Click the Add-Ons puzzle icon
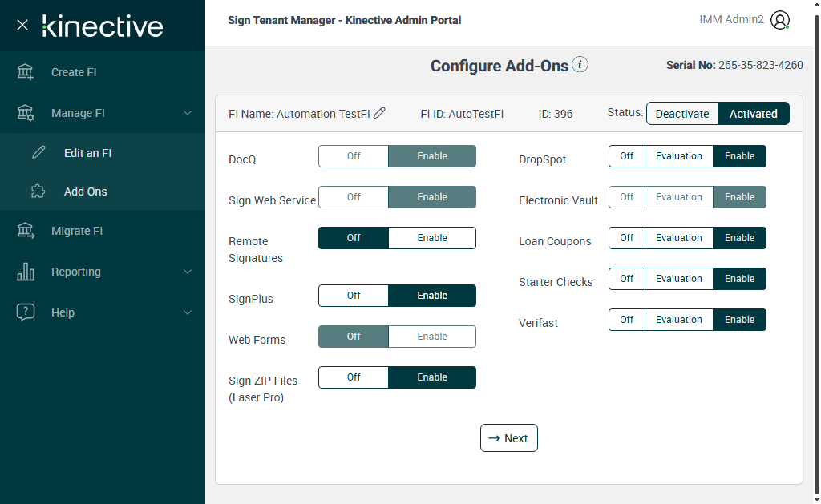Viewport: 821px width, 504px height. tap(38, 191)
